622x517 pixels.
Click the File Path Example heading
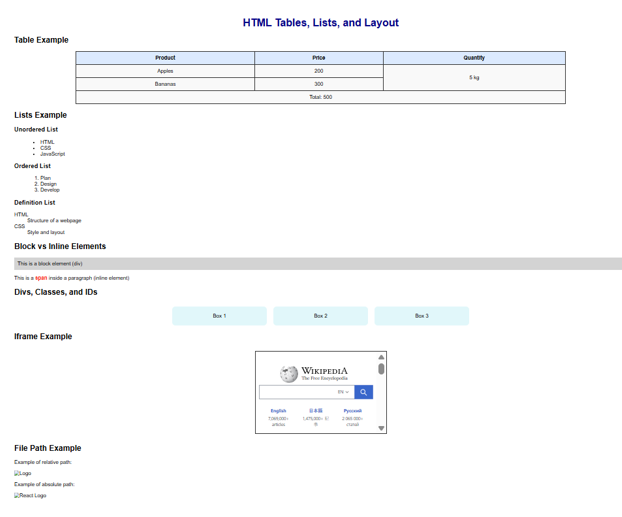click(48, 448)
